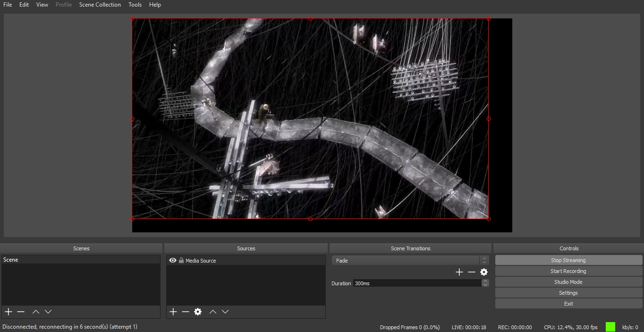Viewport: 644px width, 332px height.
Task: Click the Stop Streaming button
Action: click(568, 260)
